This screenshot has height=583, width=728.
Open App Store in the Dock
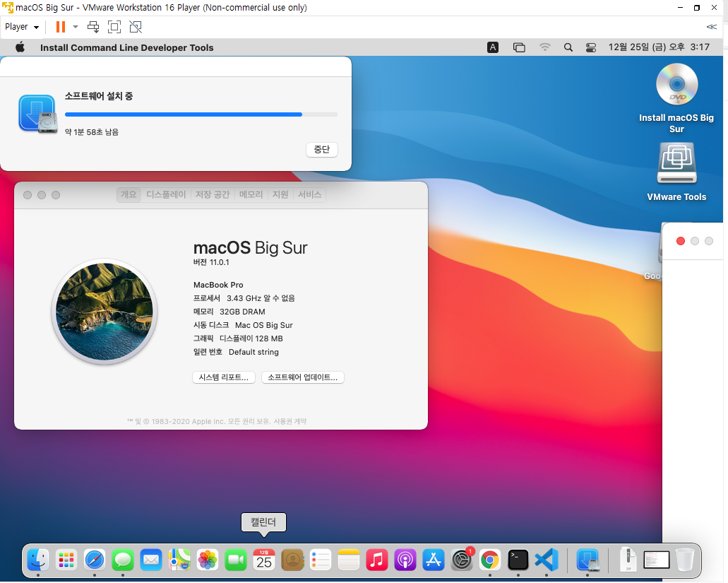[x=434, y=560]
